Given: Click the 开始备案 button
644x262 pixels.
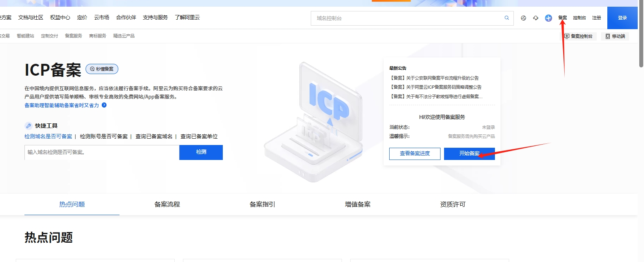Looking at the screenshot, I should pyautogui.click(x=469, y=154).
